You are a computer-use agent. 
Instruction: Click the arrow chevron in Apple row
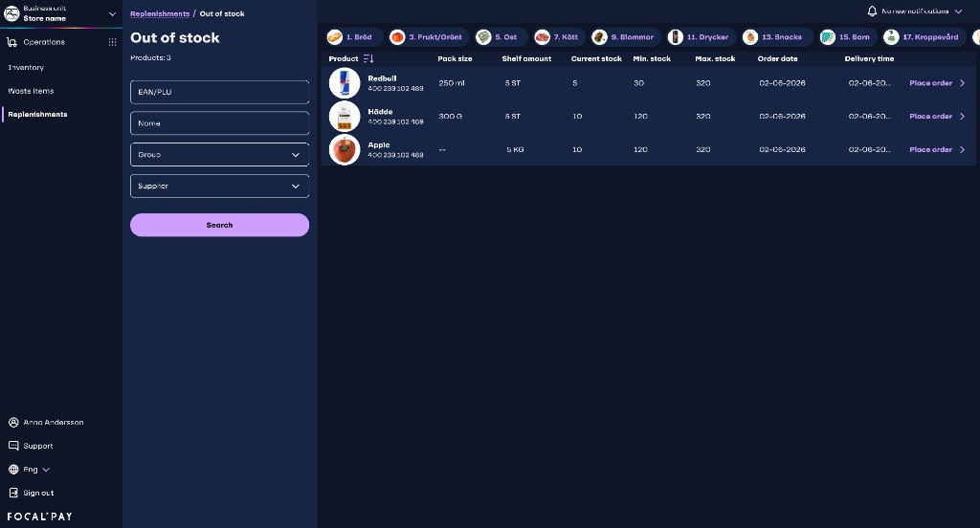click(963, 149)
